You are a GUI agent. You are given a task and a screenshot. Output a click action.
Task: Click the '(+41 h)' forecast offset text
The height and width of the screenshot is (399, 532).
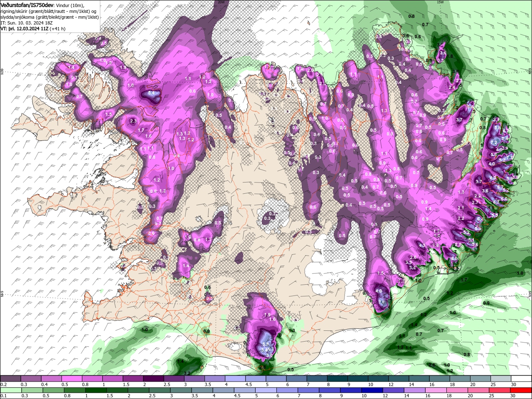pyautogui.click(x=57, y=29)
